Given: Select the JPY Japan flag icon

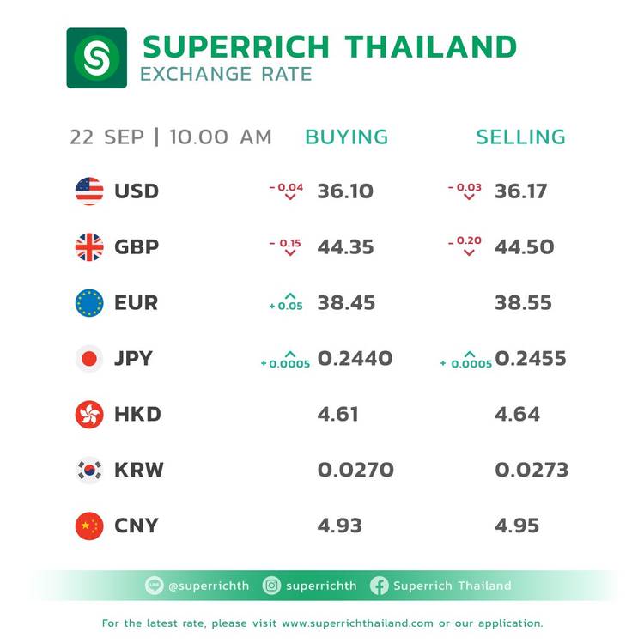Looking at the screenshot, I should (89, 358).
